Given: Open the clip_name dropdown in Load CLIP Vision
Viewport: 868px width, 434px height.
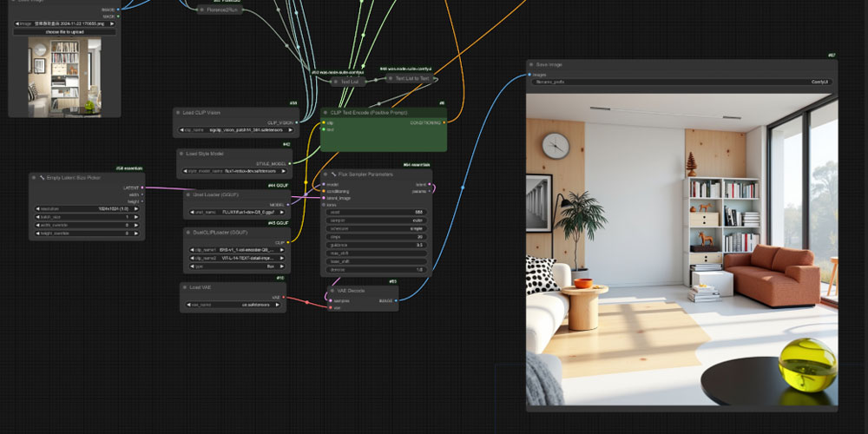Looking at the screenshot, I should (236, 131).
